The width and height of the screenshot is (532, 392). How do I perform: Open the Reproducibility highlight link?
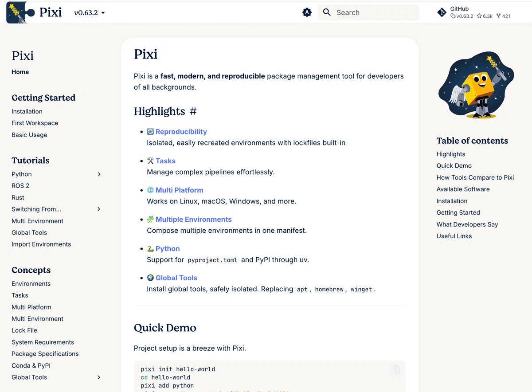click(x=181, y=132)
